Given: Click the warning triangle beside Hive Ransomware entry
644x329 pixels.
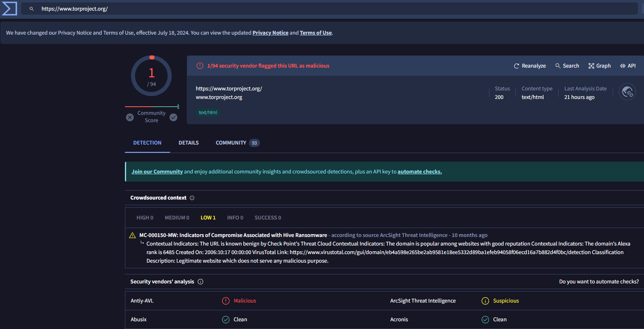Looking at the screenshot, I should 132,235.
